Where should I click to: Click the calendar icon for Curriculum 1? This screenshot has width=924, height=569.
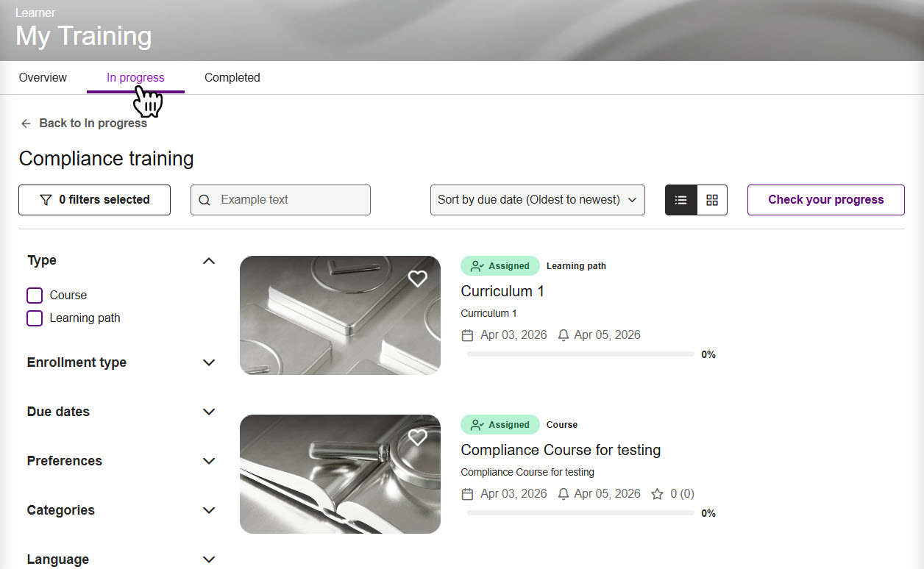467,335
